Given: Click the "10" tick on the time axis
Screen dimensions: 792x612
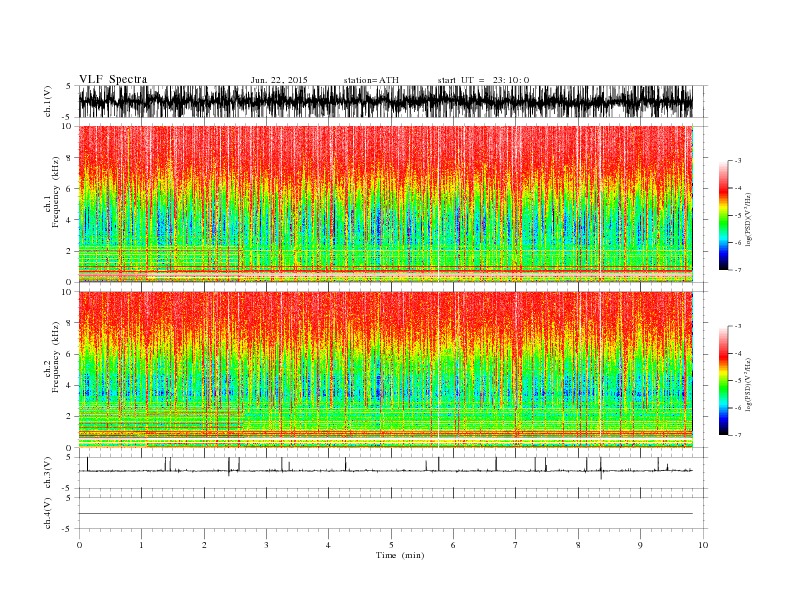Looking at the screenshot, I should 703,545.
